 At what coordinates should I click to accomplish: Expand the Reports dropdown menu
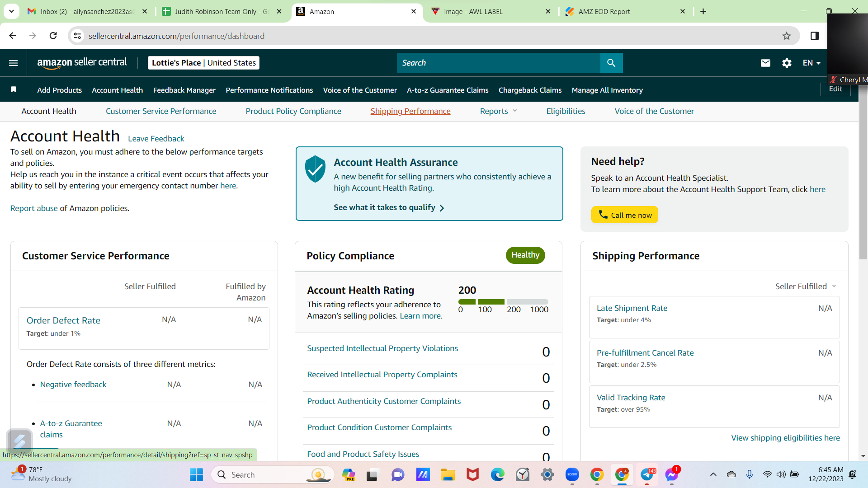[498, 111]
